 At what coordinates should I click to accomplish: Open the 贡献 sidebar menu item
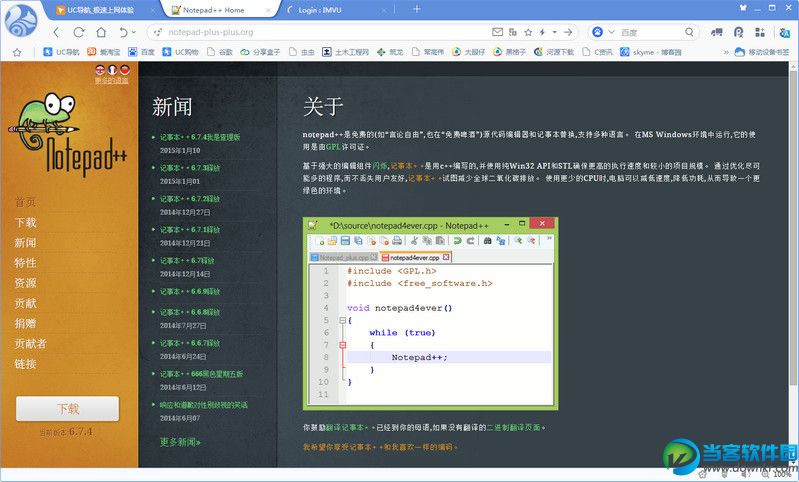click(x=25, y=303)
